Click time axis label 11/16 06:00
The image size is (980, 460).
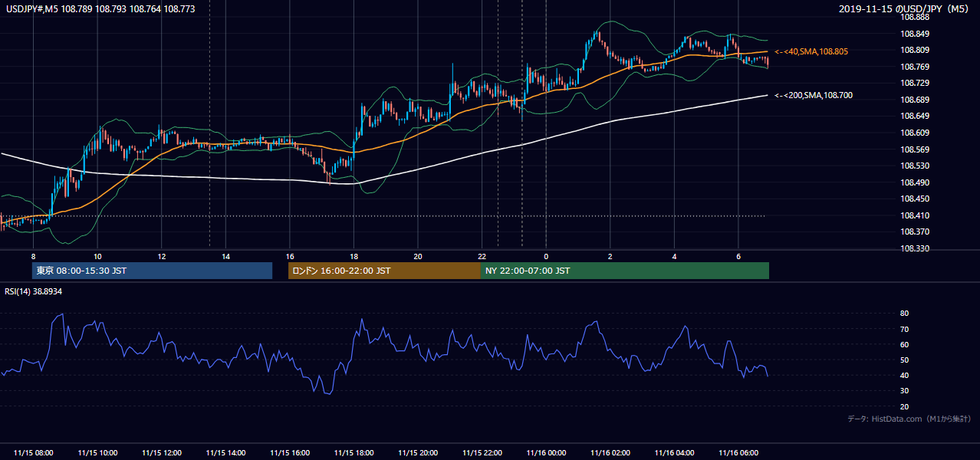click(738, 453)
